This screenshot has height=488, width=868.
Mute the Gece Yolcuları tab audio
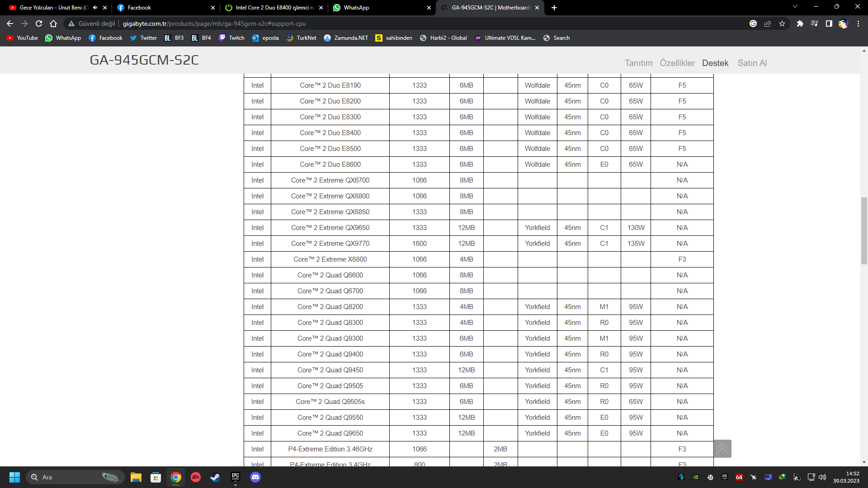coord(95,8)
